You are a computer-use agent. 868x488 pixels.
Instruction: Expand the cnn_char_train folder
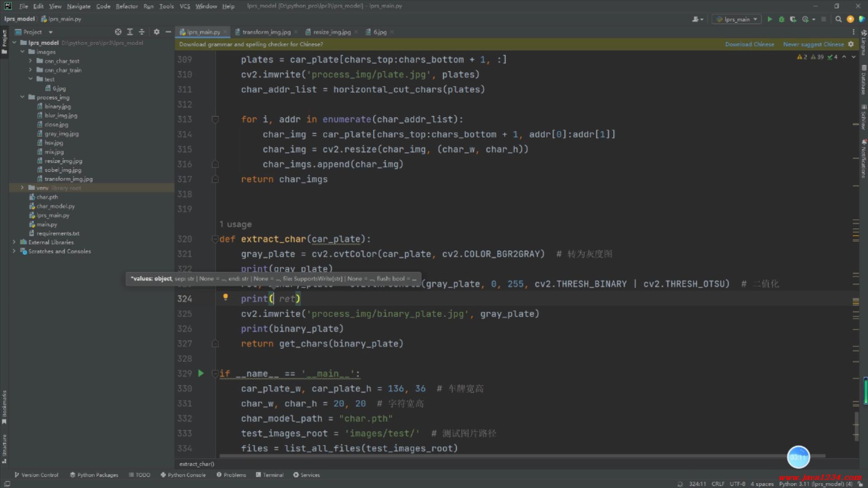30,70
